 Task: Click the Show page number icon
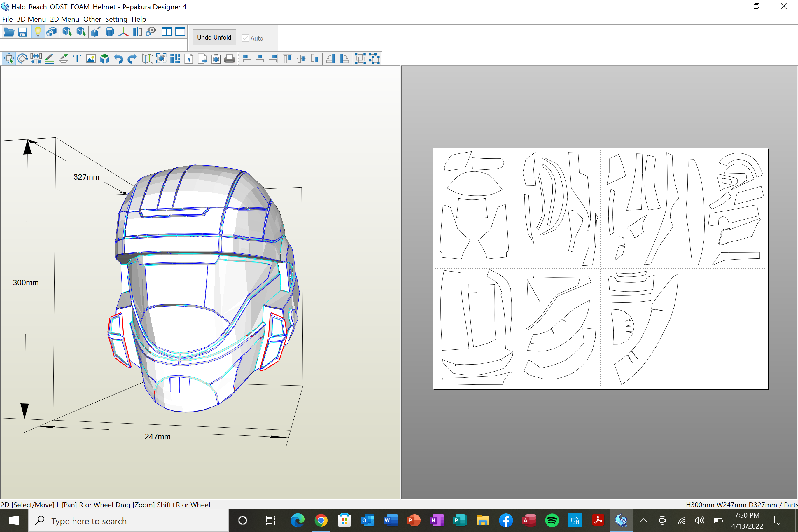pos(189,59)
